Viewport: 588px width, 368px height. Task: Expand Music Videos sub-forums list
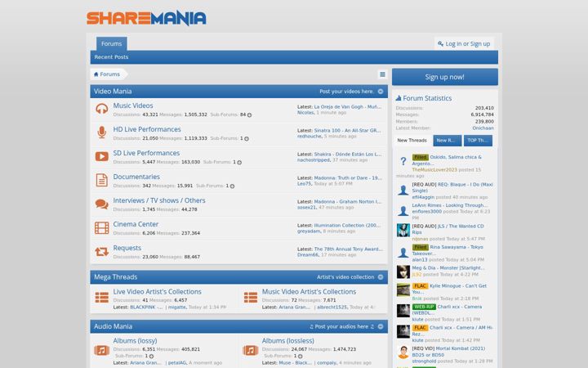pyautogui.click(x=249, y=115)
